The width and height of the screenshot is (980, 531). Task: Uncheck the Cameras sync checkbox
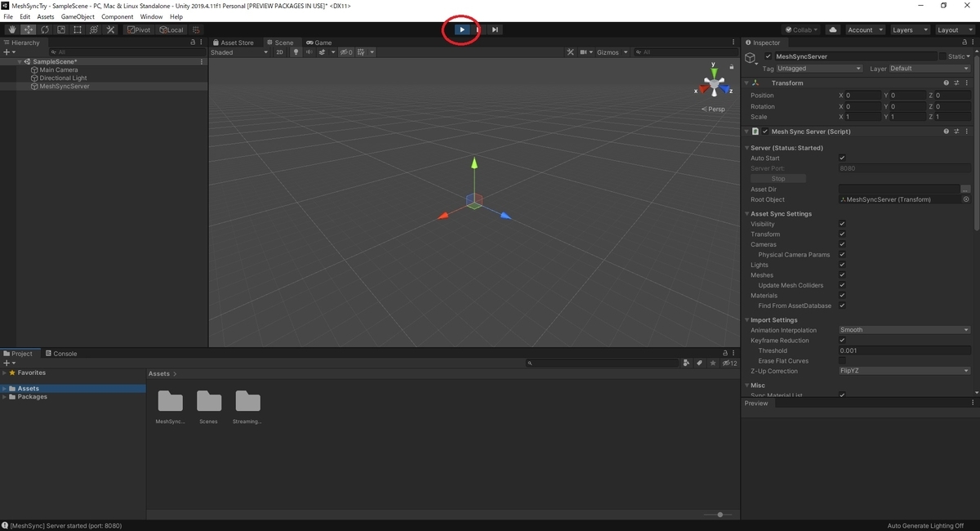pos(842,244)
